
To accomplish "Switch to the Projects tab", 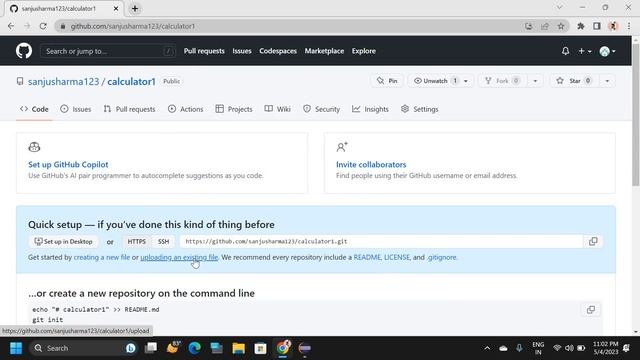I will pyautogui.click(x=234, y=109).
